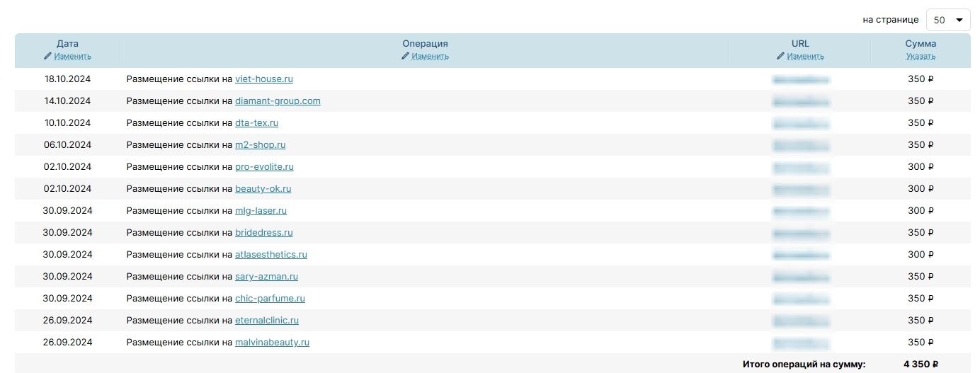Screen dimensions: 980x373
Task: Open the pro-evolite.ru link
Action: click(264, 167)
